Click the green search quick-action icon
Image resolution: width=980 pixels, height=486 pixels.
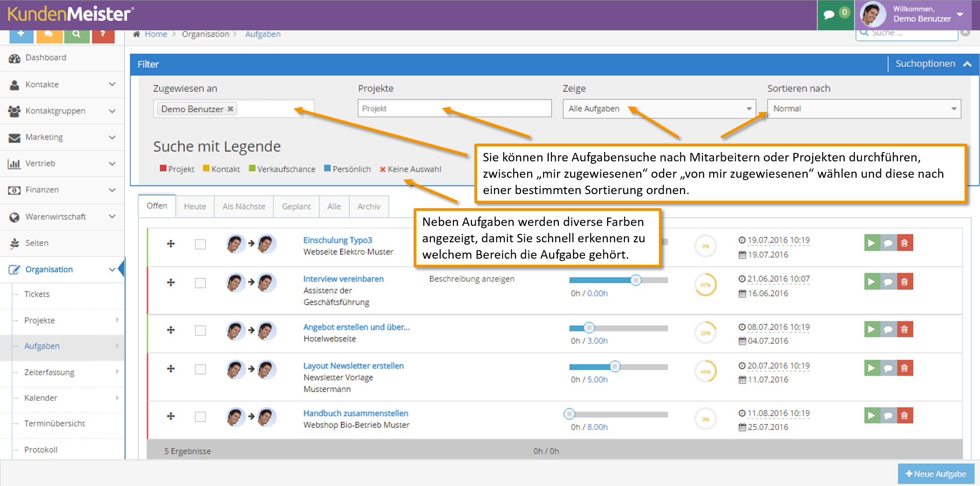tap(77, 35)
